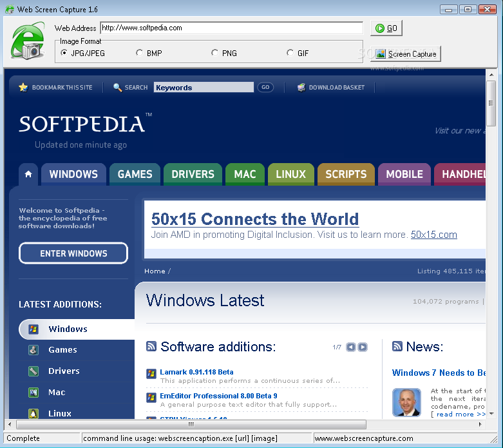Click the Windows icon next to EmEditor Professional
Image resolution: width=503 pixels, height=448 pixels.
151,398
